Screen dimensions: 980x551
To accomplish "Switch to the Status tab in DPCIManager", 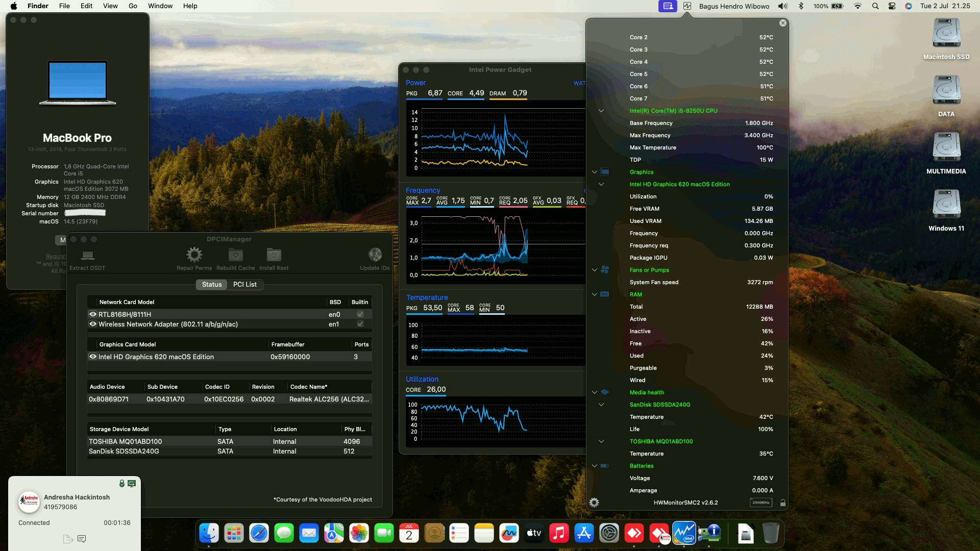I will 212,284.
